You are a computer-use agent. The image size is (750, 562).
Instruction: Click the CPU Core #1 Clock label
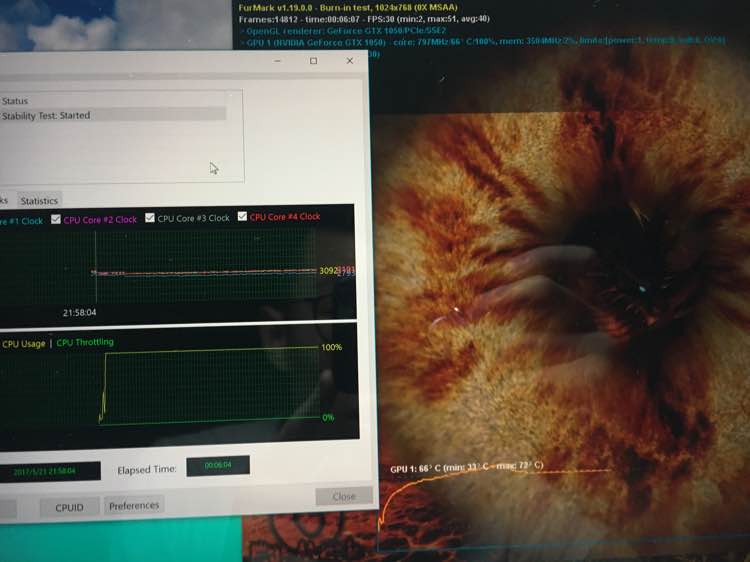coord(21,221)
